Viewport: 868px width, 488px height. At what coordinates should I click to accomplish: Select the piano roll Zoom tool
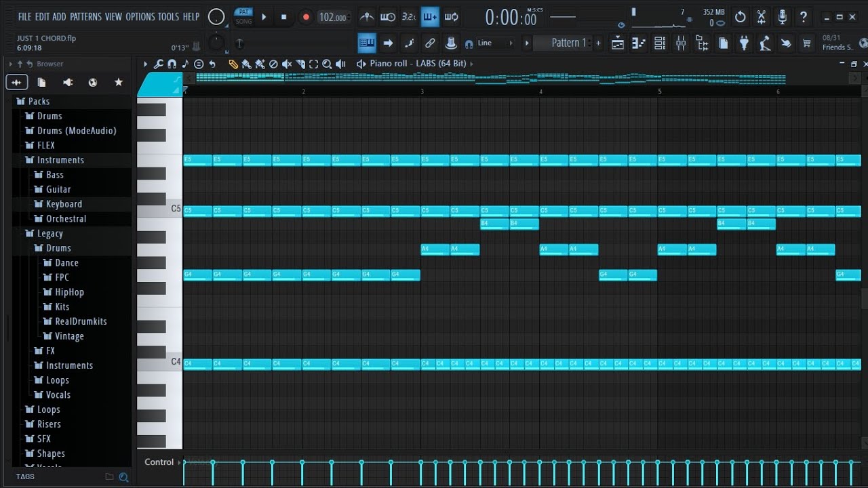click(327, 64)
